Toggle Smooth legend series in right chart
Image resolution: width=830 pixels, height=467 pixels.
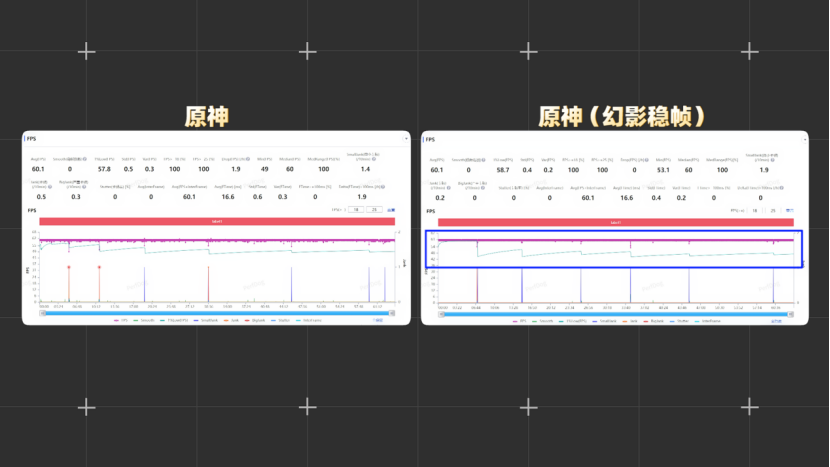click(x=543, y=321)
